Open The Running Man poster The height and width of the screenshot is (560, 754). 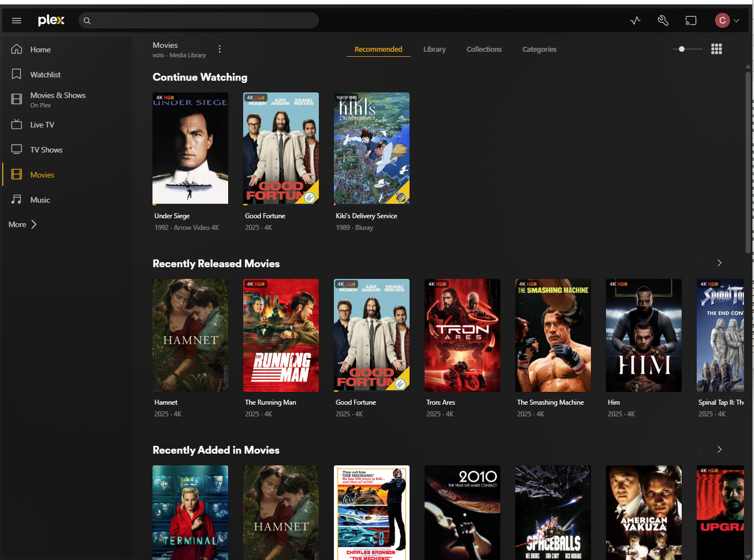281,335
